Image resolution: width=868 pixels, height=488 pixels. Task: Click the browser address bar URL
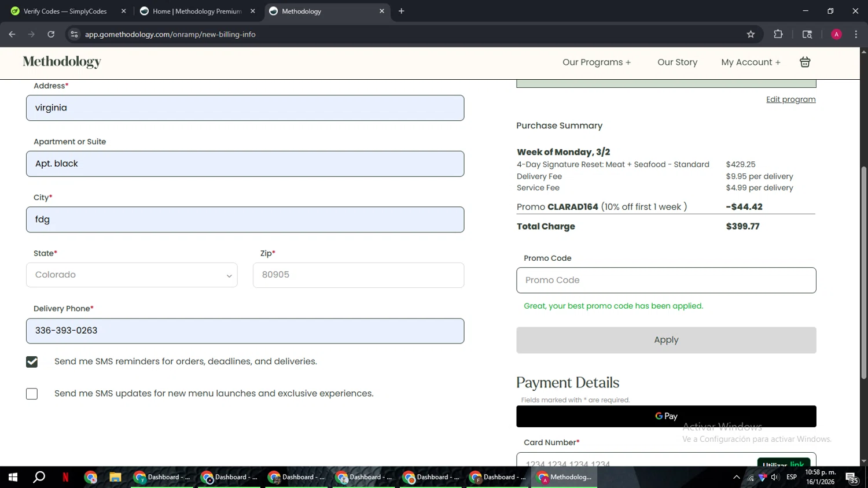pyautogui.click(x=170, y=34)
